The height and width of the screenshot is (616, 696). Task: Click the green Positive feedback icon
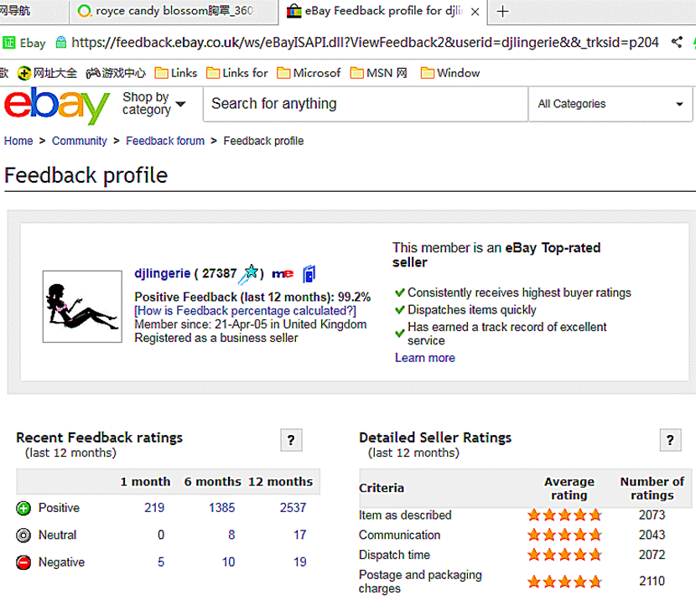click(23, 508)
